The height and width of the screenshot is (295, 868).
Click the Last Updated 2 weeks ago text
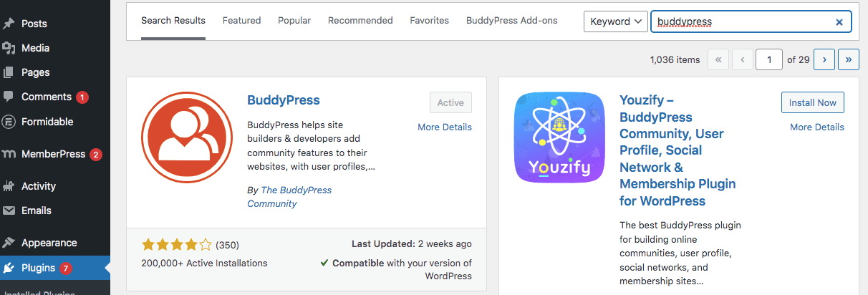coord(412,243)
